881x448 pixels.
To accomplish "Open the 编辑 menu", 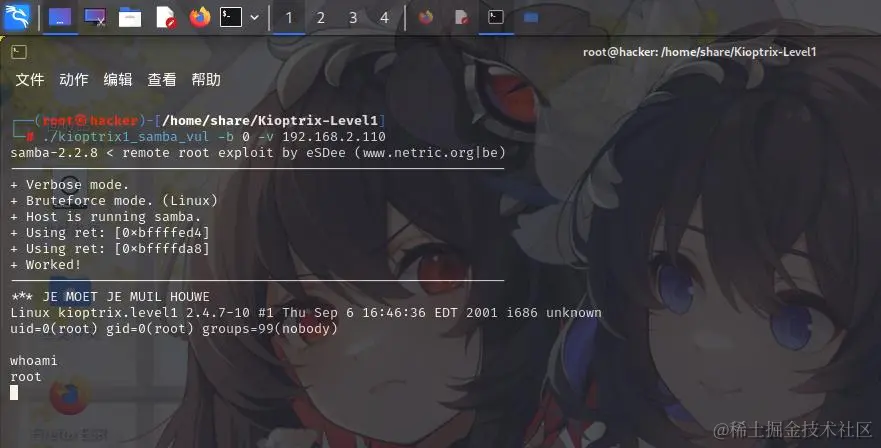I will coord(118,80).
